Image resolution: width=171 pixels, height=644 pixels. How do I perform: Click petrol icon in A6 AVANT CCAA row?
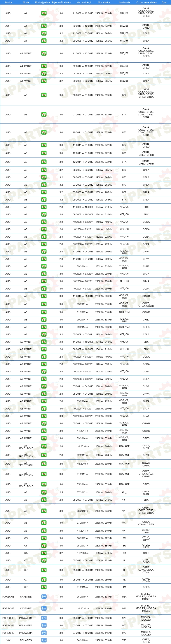pyautogui.click(x=44, y=416)
